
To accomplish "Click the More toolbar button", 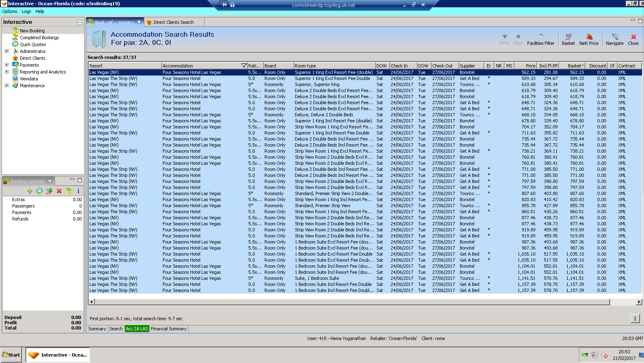I will 505,40.
